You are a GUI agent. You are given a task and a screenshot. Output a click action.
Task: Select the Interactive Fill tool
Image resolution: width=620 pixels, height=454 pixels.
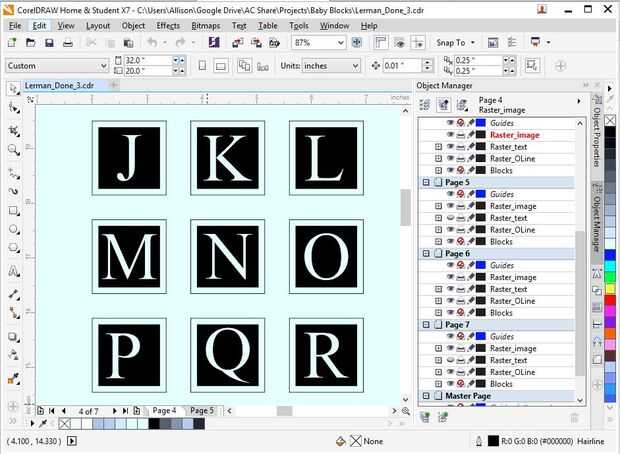tap(14, 379)
